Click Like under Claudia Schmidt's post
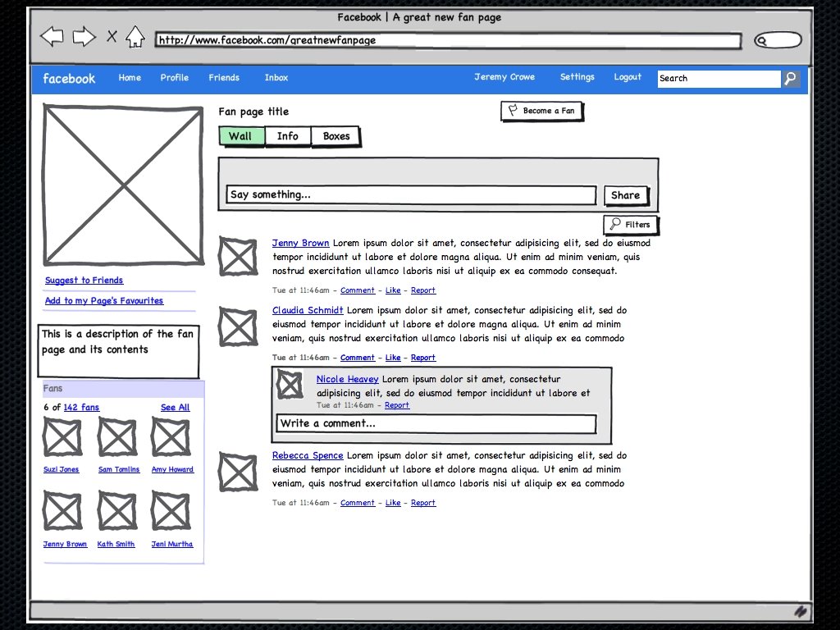This screenshot has width=840, height=630. click(x=393, y=358)
